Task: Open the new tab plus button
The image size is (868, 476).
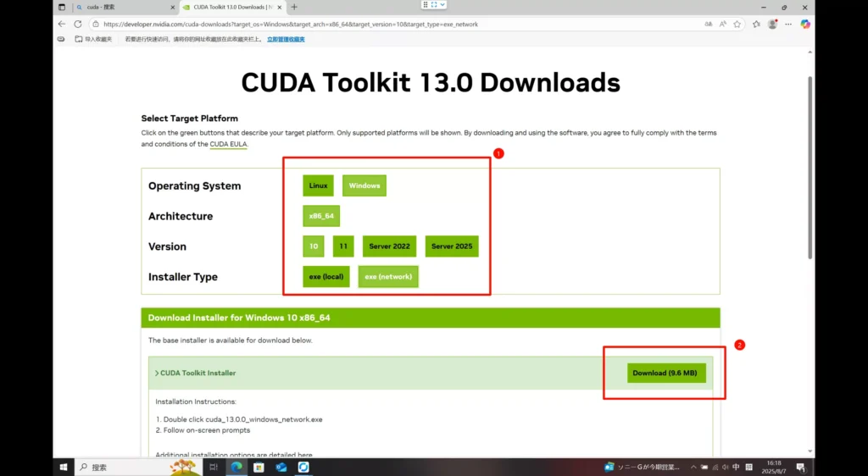Action: (294, 7)
